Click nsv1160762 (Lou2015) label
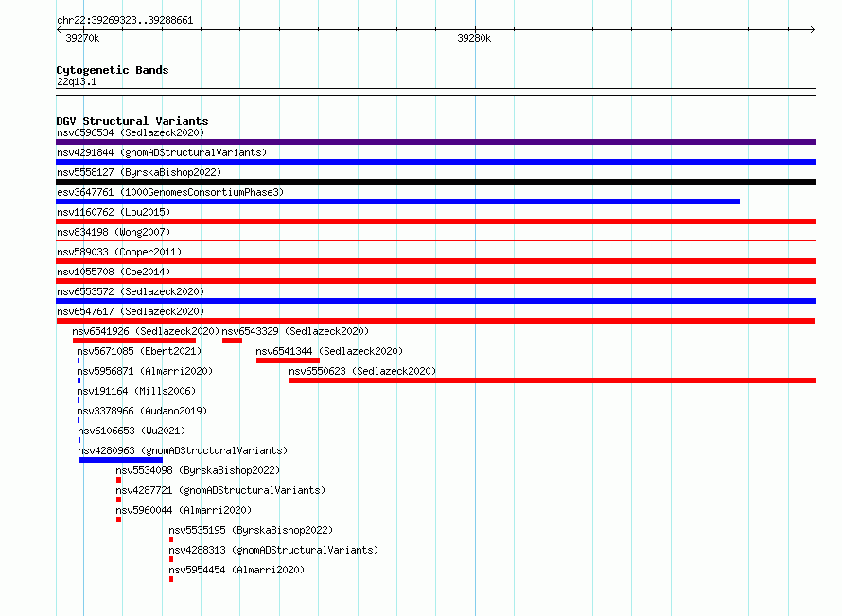This screenshot has width=842, height=616. [114, 212]
